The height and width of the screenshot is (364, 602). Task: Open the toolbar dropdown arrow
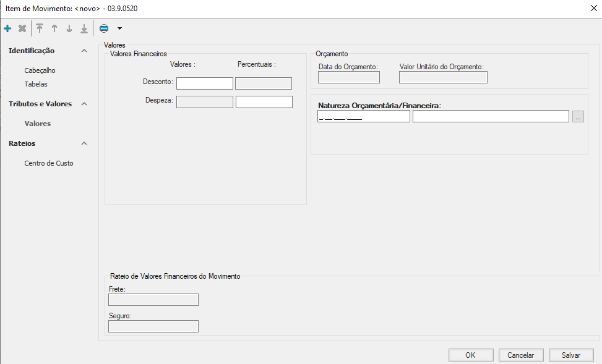point(119,28)
